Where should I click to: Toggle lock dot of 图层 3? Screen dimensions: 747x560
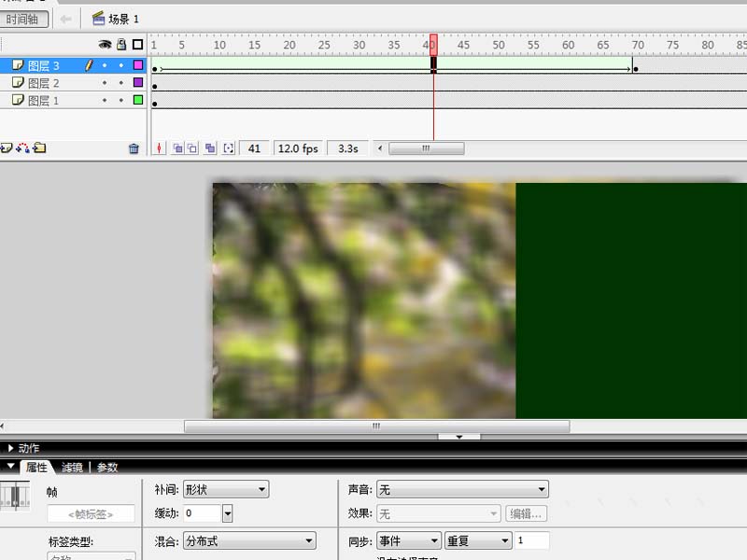[x=121, y=65]
